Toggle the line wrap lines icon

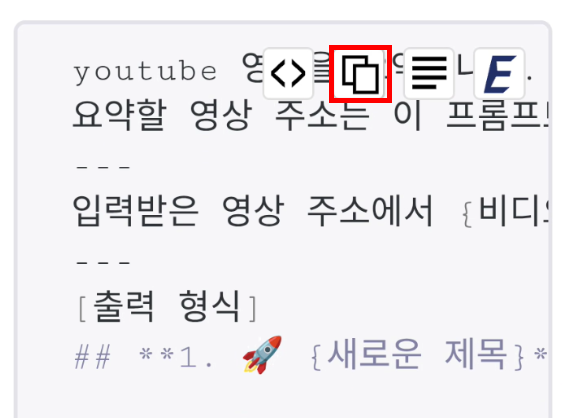(429, 74)
